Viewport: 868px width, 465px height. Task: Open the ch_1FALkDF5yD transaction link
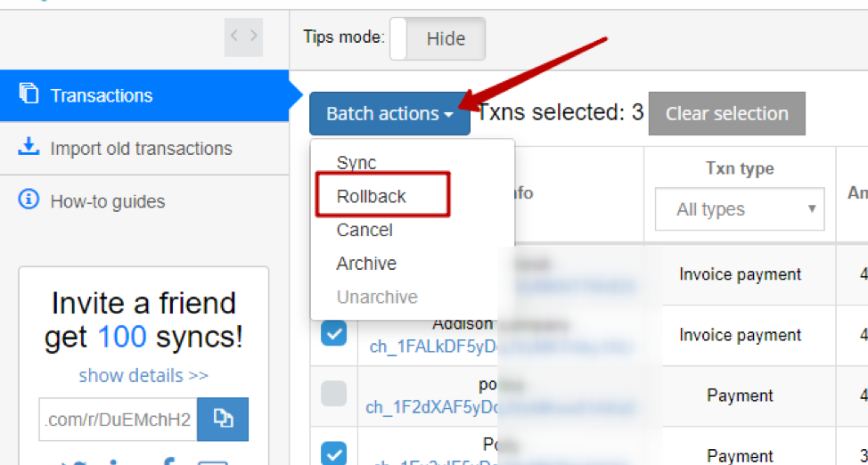(x=435, y=347)
